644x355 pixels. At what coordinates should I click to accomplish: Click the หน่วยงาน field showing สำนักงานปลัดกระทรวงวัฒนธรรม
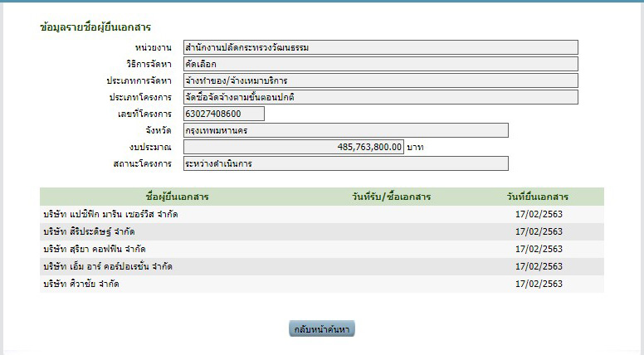[380, 47]
